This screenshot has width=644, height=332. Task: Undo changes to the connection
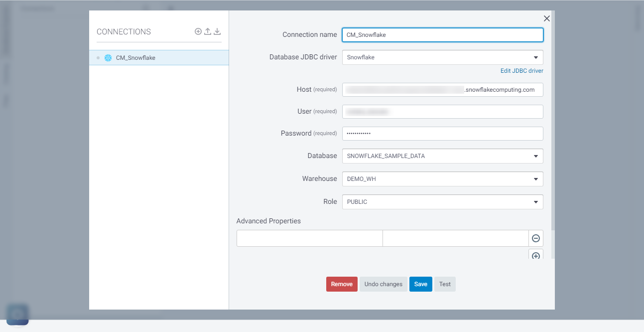(383, 284)
